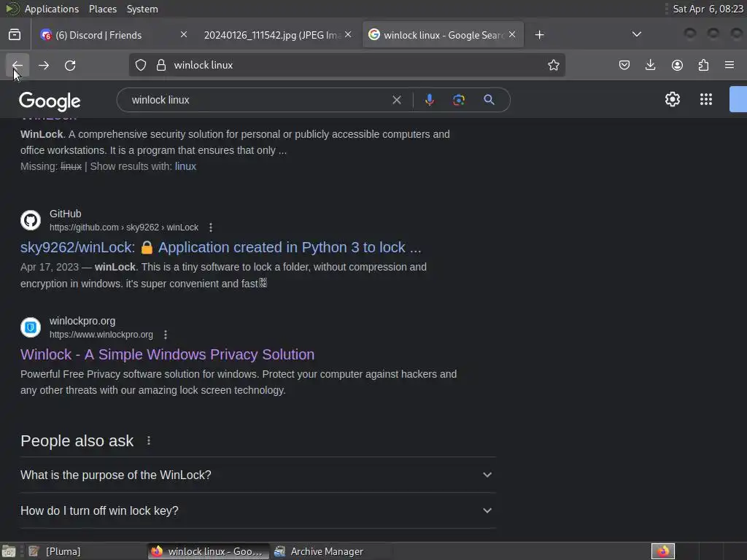
Task: Click the blue Sign in button
Action: pyautogui.click(x=738, y=99)
